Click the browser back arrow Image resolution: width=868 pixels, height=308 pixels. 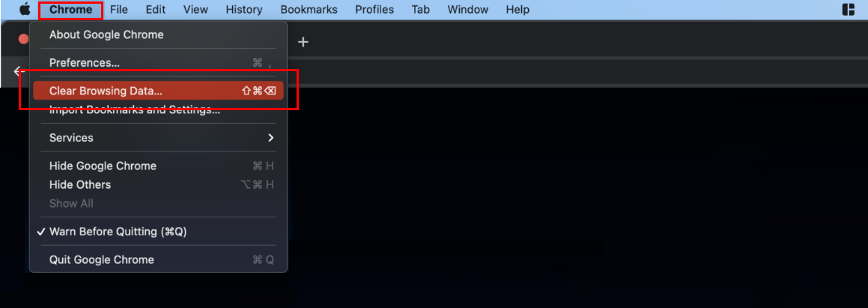tap(19, 71)
